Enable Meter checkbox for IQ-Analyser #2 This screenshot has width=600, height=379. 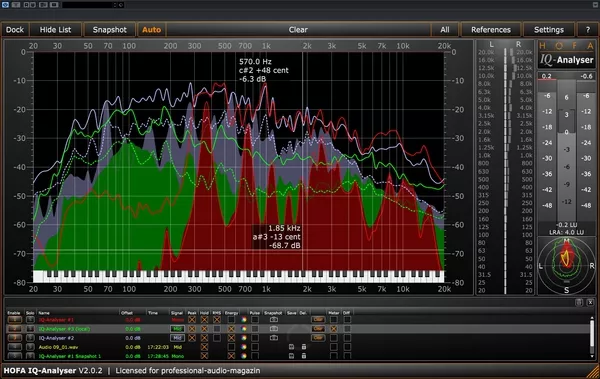pos(334,338)
